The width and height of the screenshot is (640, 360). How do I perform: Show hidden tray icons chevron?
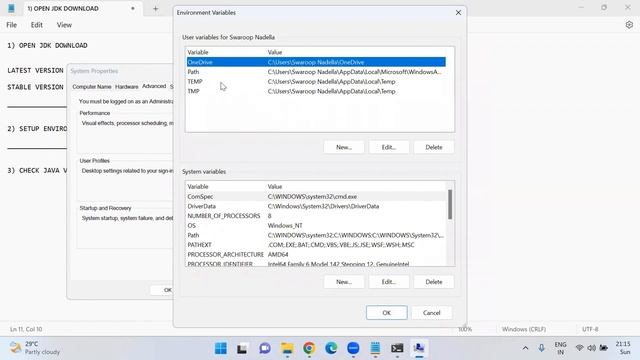coord(525,348)
